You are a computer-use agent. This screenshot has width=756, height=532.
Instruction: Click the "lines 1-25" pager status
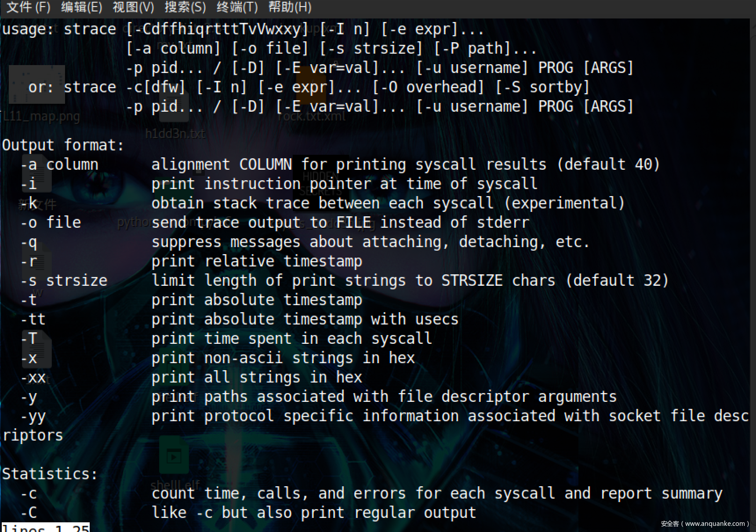pyautogui.click(x=46, y=528)
